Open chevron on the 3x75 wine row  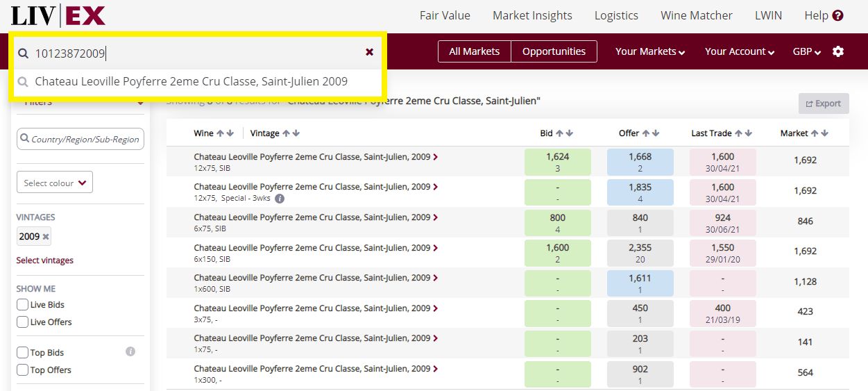[435, 308]
